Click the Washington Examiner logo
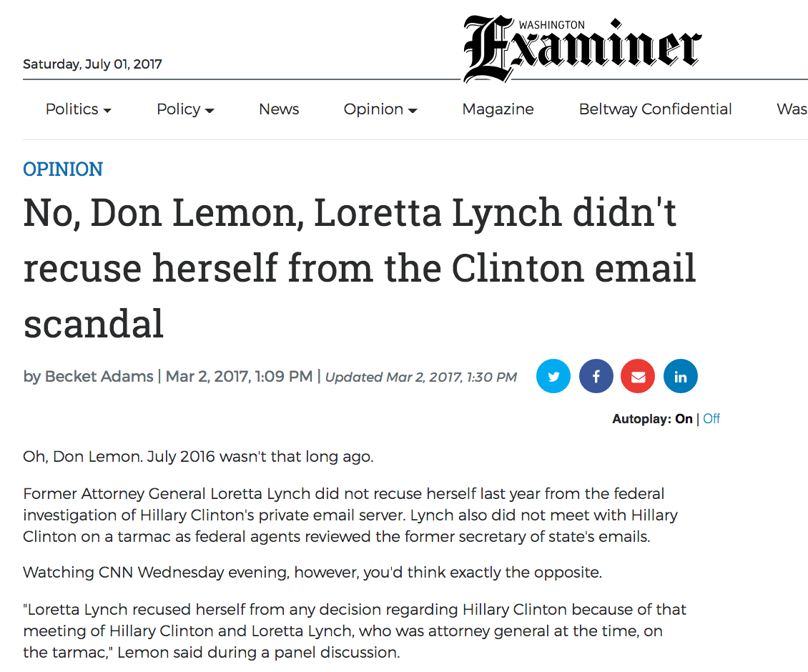Image resolution: width=808 pixels, height=672 pixels. point(582,49)
